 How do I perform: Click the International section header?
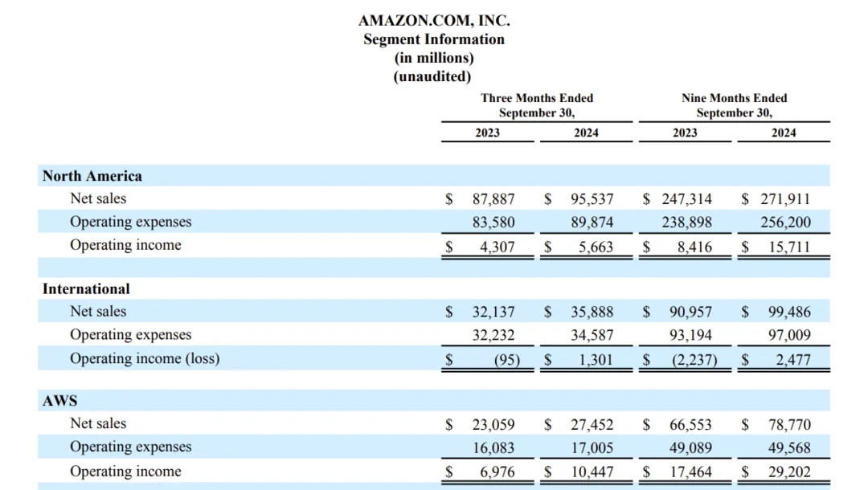(86, 288)
